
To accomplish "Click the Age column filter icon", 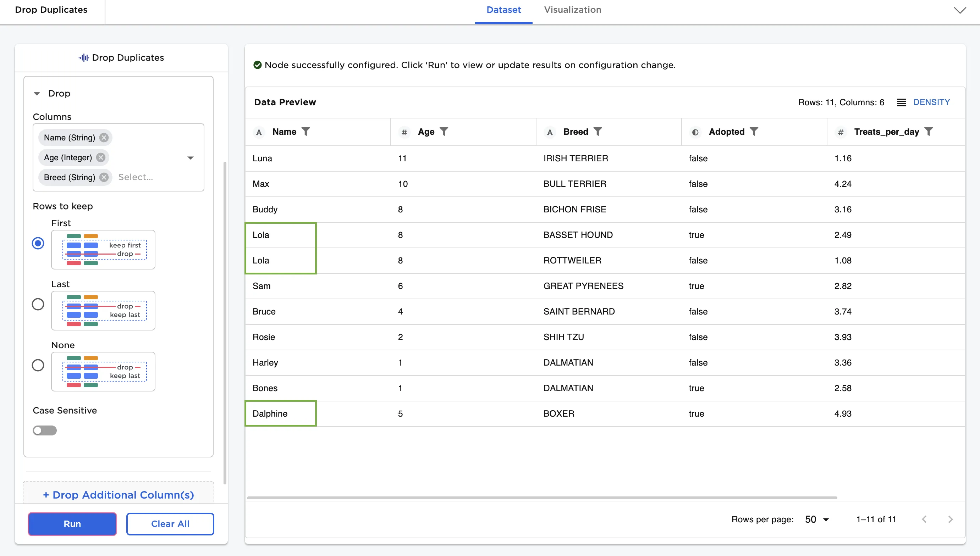I will [x=444, y=132].
